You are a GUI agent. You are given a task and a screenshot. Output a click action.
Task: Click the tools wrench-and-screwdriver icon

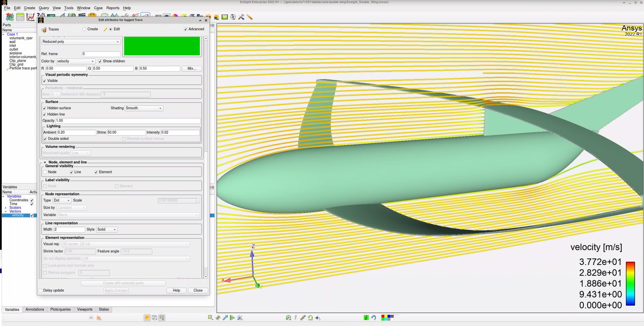pos(241,17)
